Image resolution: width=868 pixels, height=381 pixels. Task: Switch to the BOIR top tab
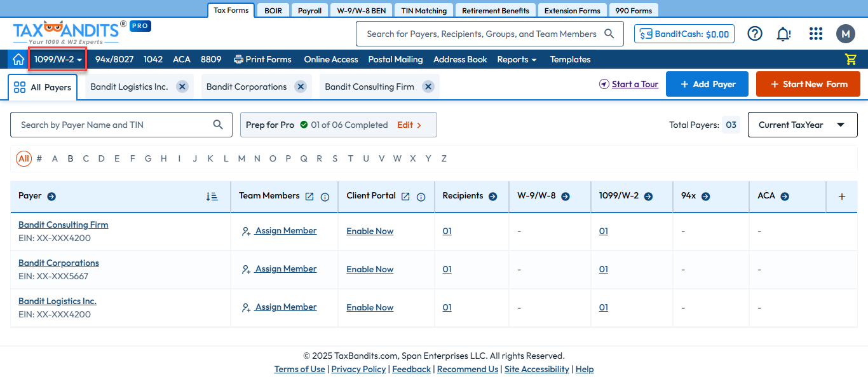pyautogui.click(x=273, y=10)
